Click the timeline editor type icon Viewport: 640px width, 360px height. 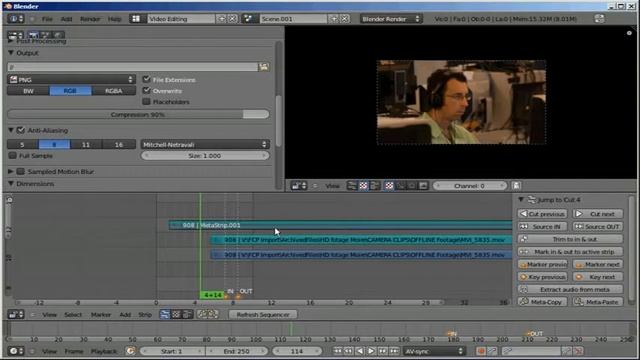(16, 351)
